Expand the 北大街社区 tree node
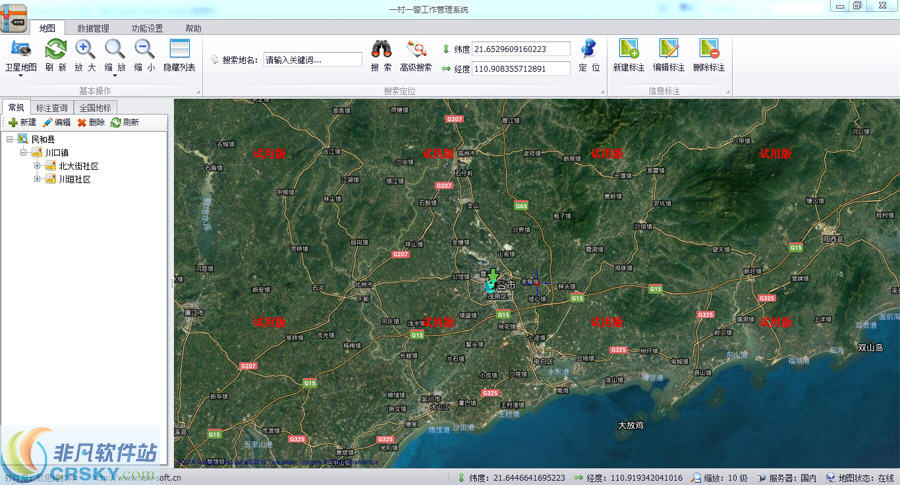The width and height of the screenshot is (900, 485). 37,166
